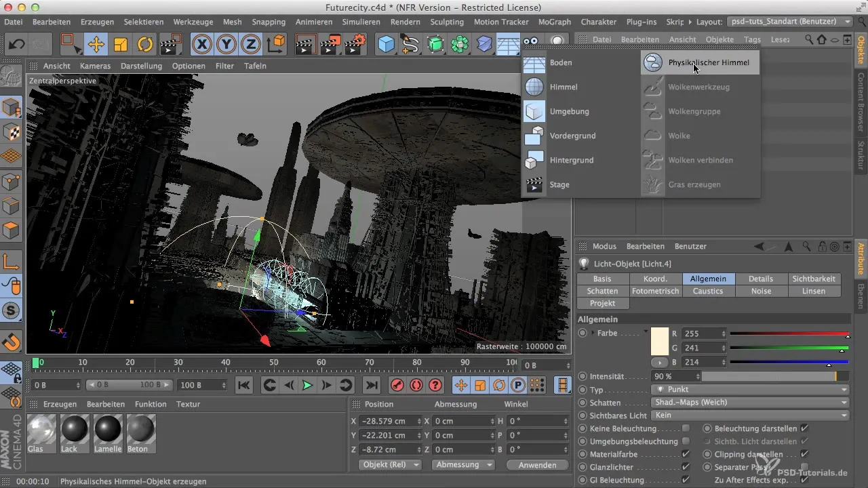Click the light color swatch
This screenshot has width=868, height=488.
tap(660, 341)
